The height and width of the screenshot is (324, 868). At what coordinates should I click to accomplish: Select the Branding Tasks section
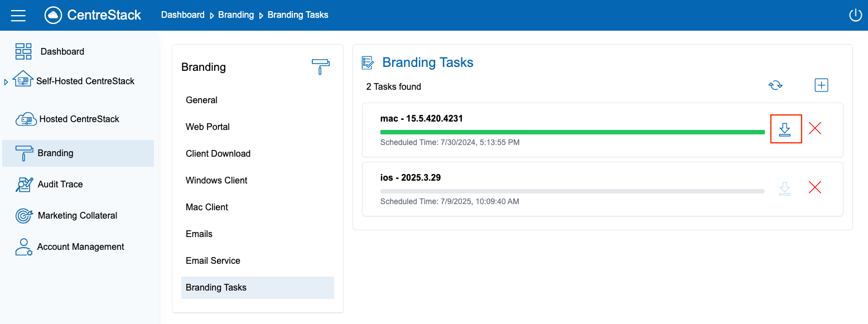point(258,288)
